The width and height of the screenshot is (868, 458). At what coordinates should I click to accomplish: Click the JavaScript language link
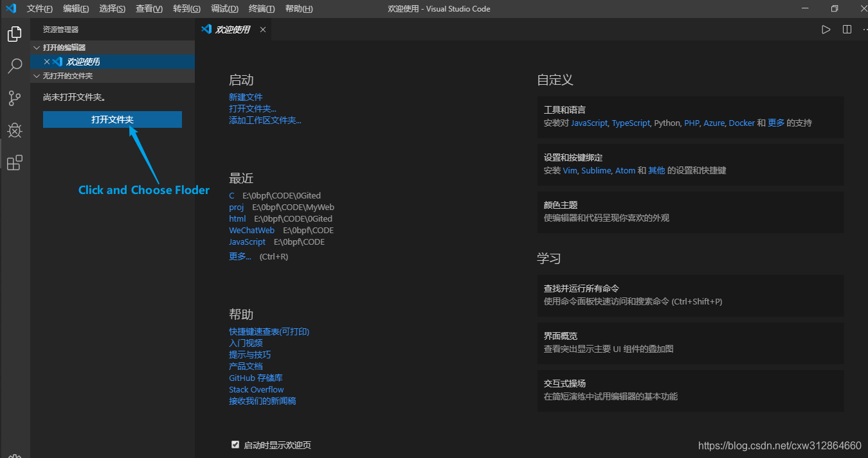tap(589, 123)
